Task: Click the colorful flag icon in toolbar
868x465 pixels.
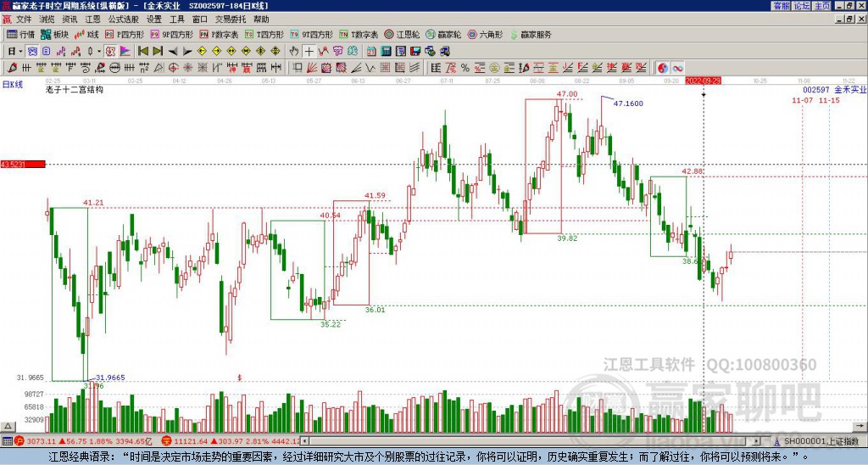Action: (x=125, y=52)
